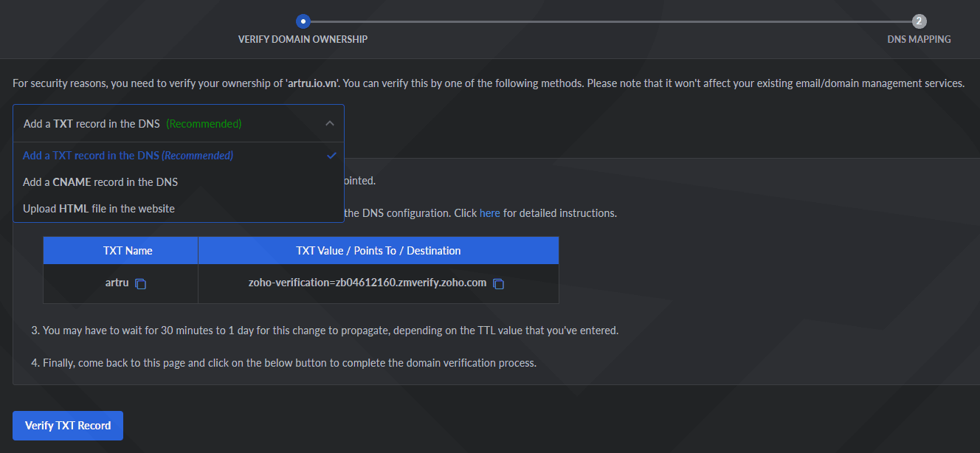
Task: Click the TXT Value / Points To header
Action: pos(379,251)
